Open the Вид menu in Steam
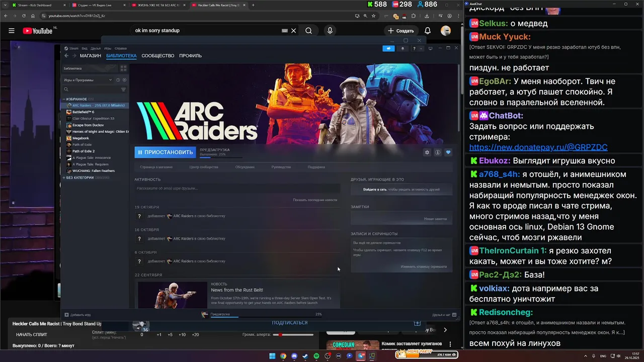The width and height of the screenshot is (644, 362). click(x=85, y=48)
